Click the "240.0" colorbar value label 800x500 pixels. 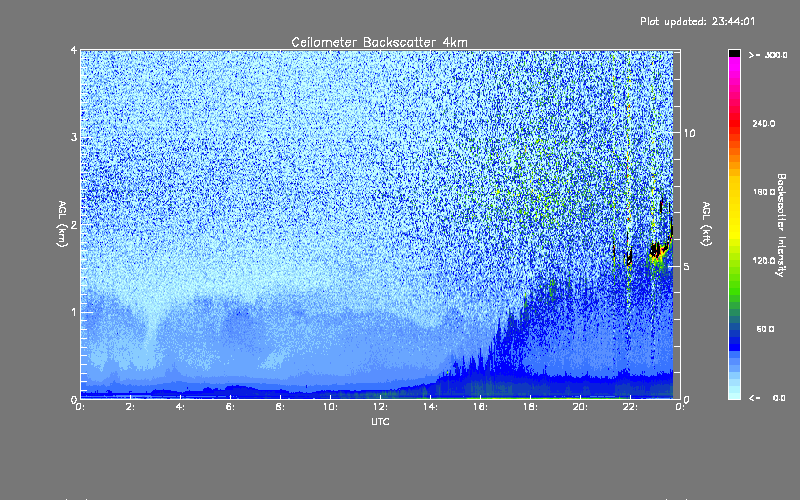click(x=764, y=124)
